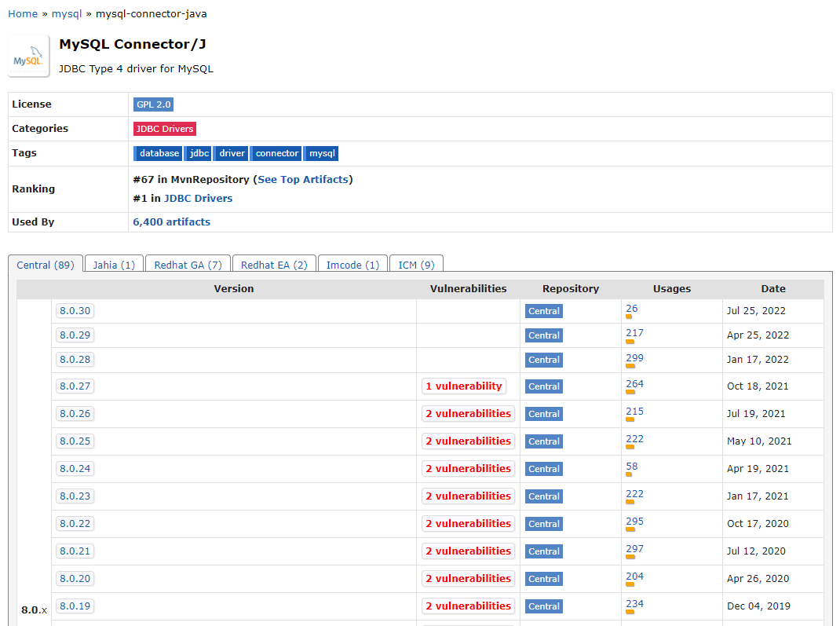Open JDBC Drivers category badge
Image resolution: width=840 pixels, height=626 pixels.
164,129
